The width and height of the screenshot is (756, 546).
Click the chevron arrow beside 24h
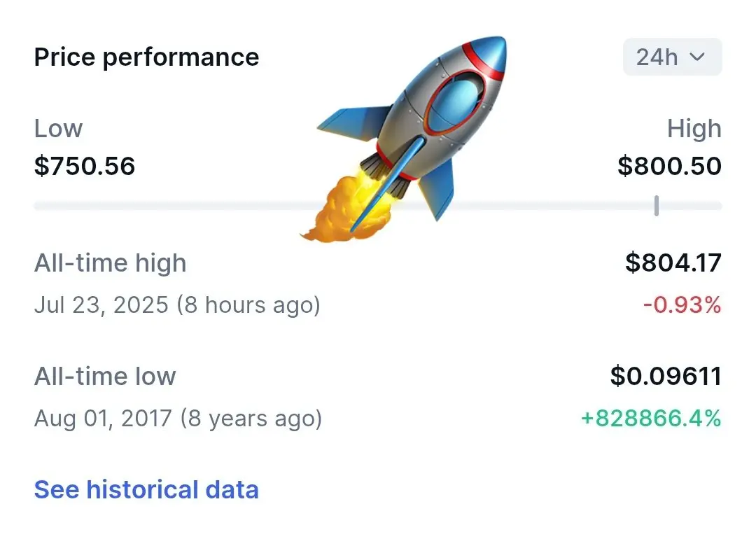[697, 57]
